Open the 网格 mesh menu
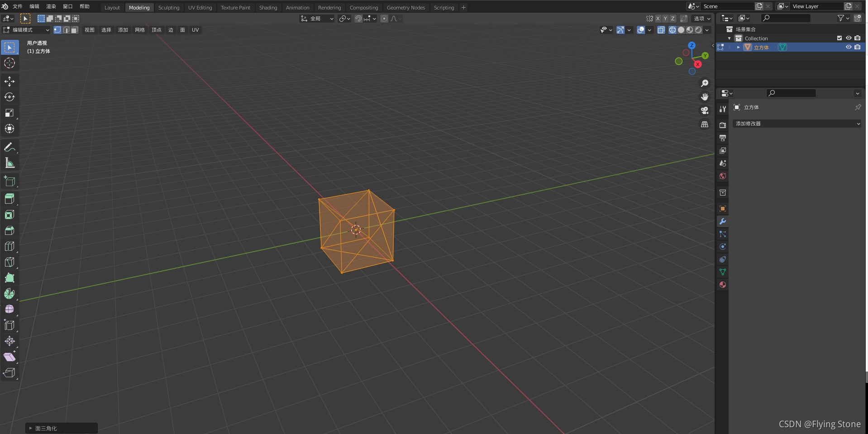The height and width of the screenshot is (434, 868). coord(140,30)
